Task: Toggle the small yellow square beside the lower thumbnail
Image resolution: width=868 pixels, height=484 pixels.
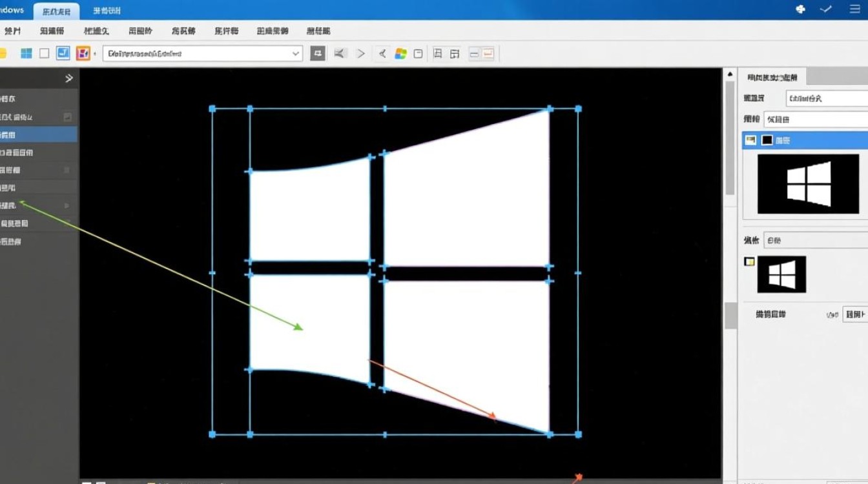Action: point(749,261)
